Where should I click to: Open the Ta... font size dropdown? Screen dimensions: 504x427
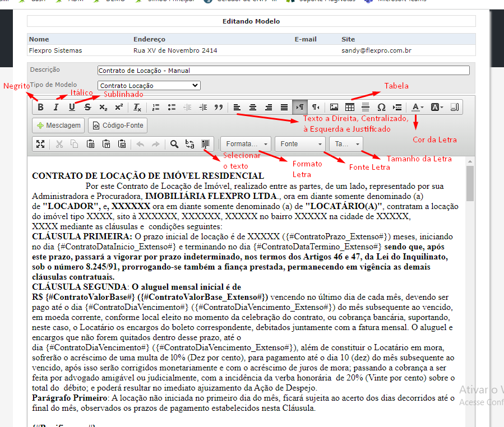click(346, 144)
